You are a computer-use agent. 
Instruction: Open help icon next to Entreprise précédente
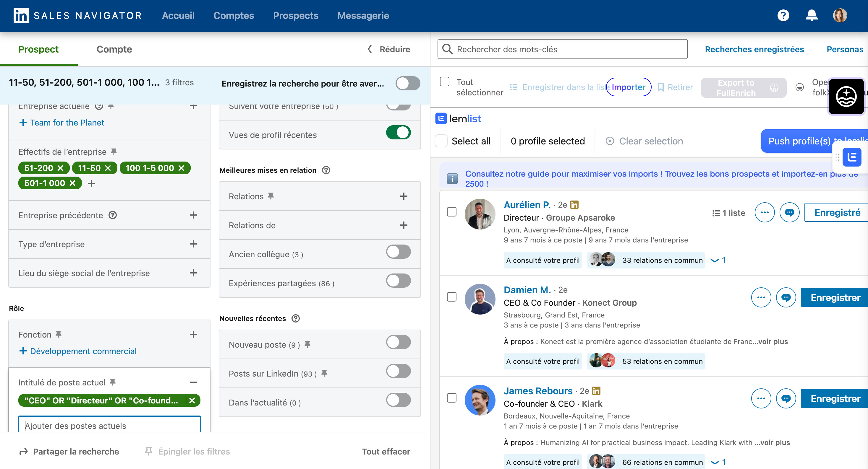(x=113, y=215)
